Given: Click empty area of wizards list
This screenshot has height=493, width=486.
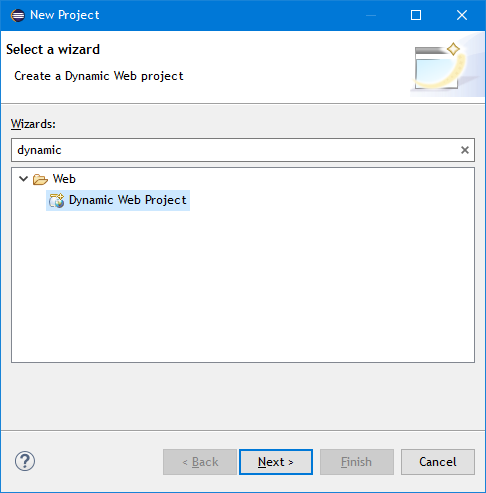Looking at the screenshot, I should 243,287.
